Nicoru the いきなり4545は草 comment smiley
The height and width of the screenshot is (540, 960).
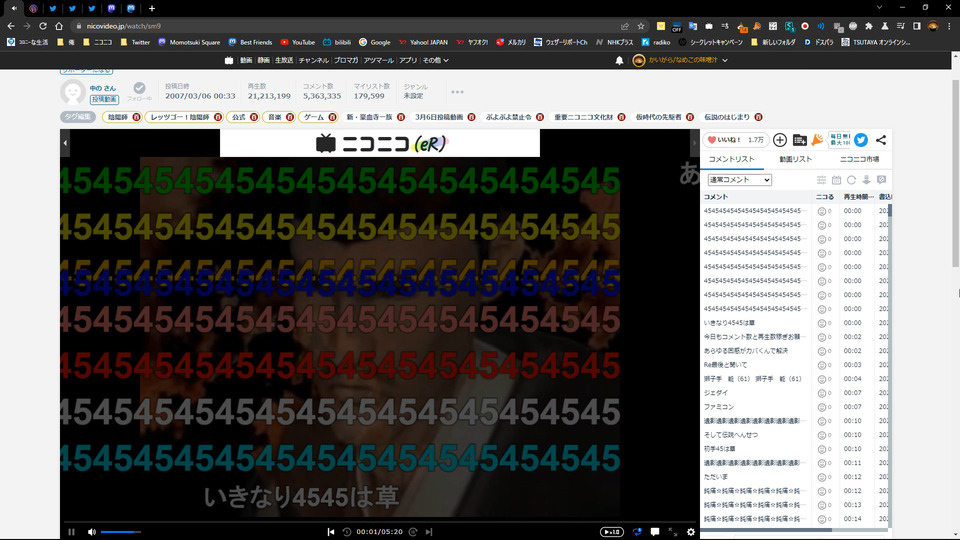coord(822,323)
